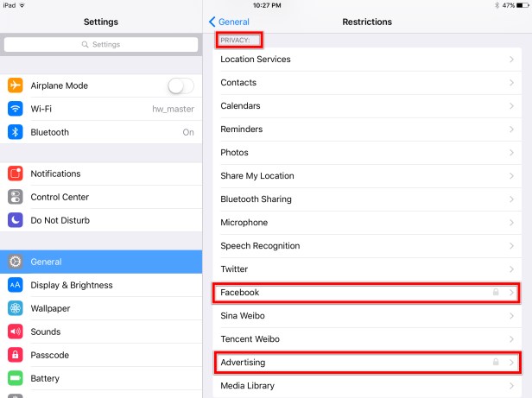Open Twitter privacy restrictions
This screenshot has width=532, height=398.
pyautogui.click(x=366, y=269)
